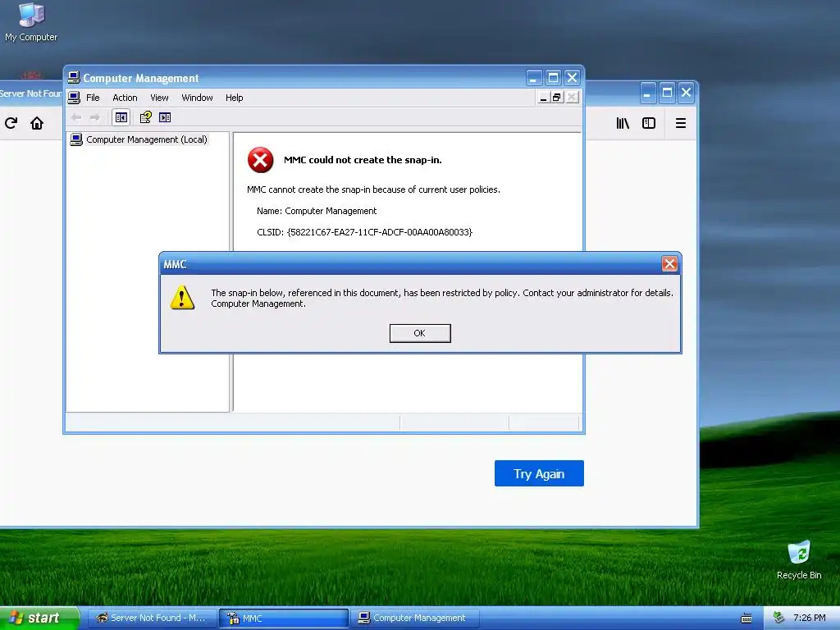840x630 pixels.
Task: Click the Back arrow in MMC toolbar
Action: [x=76, y=117]
